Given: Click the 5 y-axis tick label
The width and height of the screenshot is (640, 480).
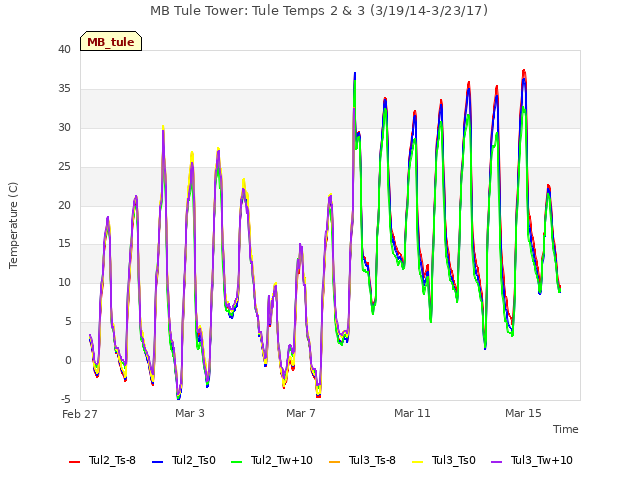Looking at the screenshot, I should pos(68,322).
